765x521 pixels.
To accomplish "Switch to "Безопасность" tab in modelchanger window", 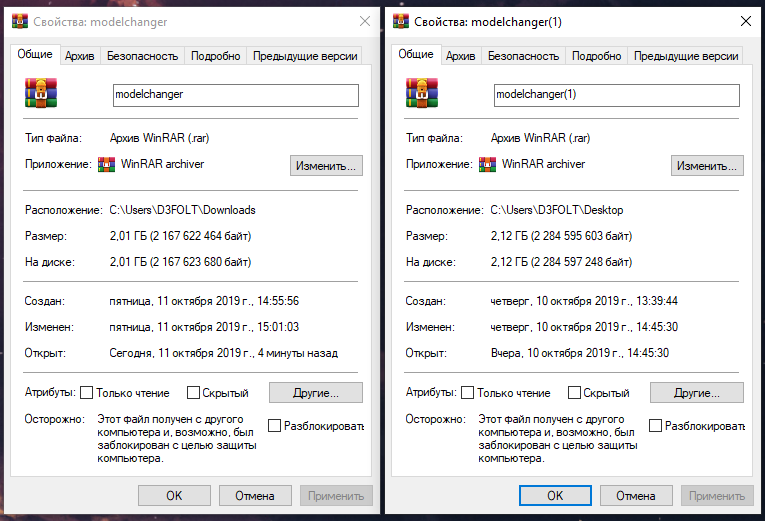I will pyautogui.click(x=142, y=56).
